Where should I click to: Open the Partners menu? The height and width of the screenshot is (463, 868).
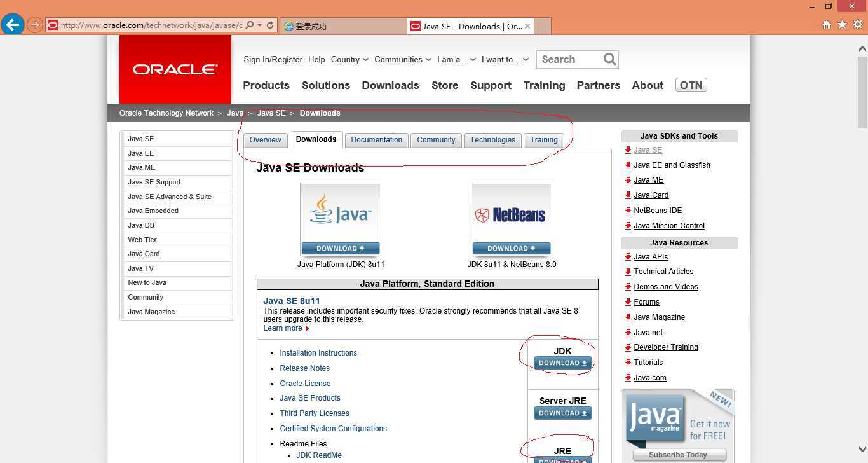coord(598,85)
